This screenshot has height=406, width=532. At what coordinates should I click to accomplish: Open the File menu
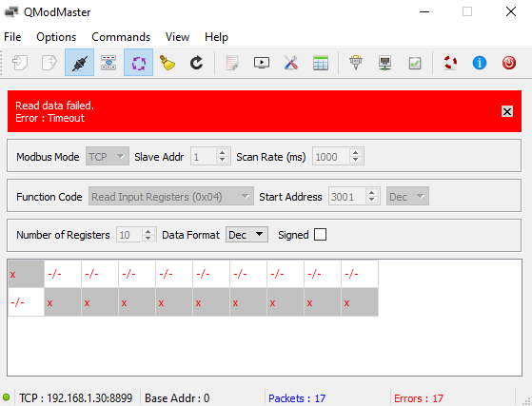click(x=12, y=36)
